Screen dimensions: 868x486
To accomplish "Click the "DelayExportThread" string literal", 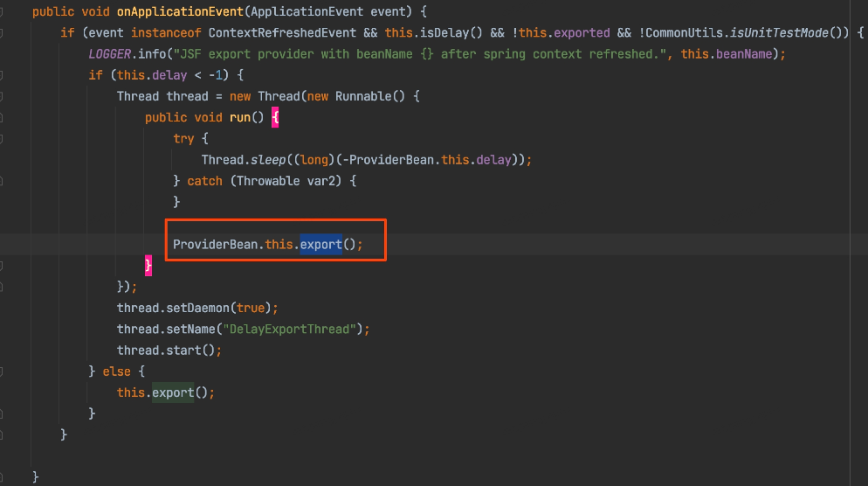I will [x=289, y=330].
